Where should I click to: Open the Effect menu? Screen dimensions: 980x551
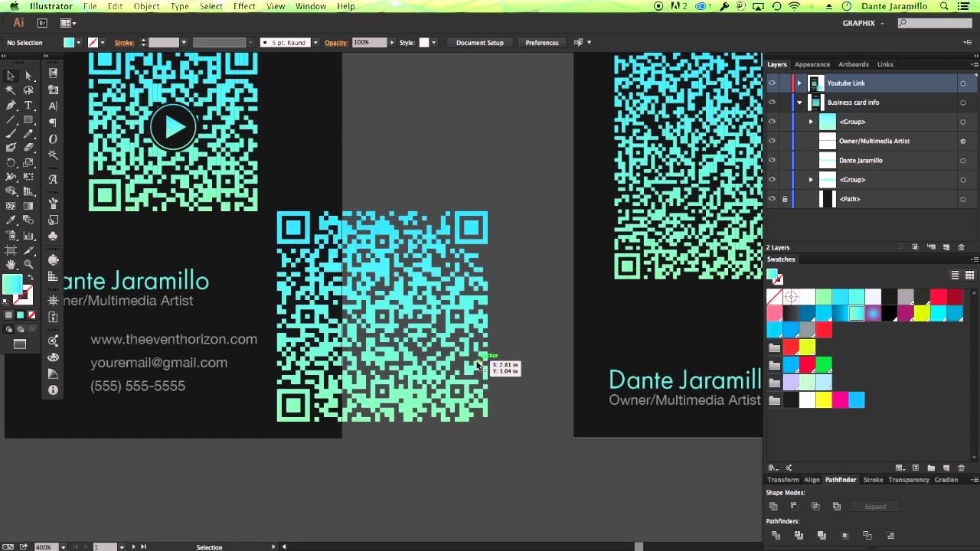pyautogui.click(x=244, y=6)
